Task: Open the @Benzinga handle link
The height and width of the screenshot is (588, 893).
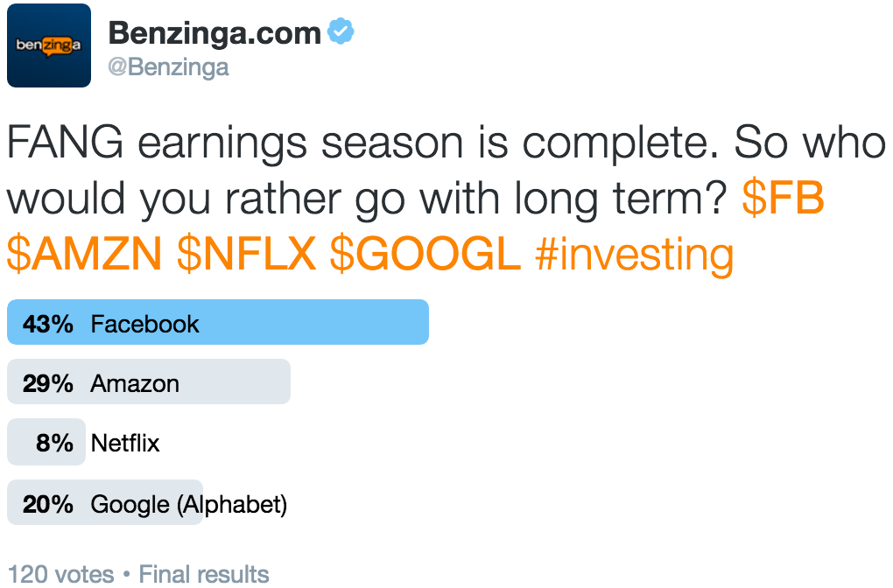Action: (x=169, y=67)
